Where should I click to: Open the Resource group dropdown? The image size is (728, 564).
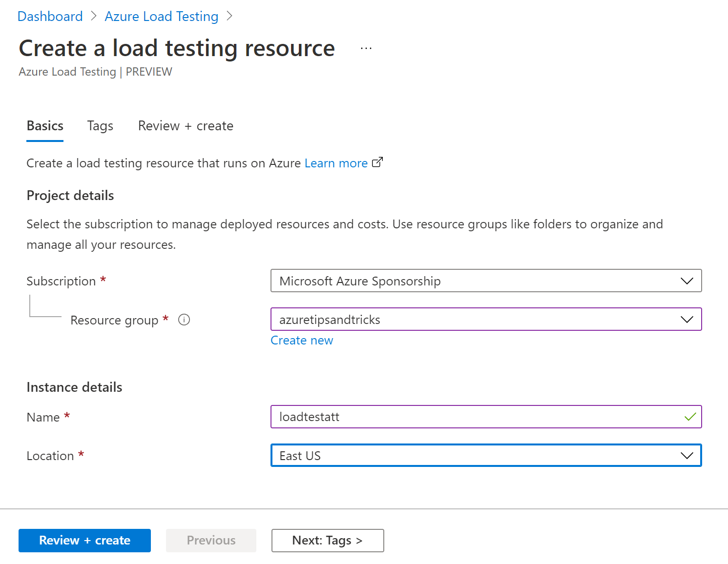coord(486,320)
